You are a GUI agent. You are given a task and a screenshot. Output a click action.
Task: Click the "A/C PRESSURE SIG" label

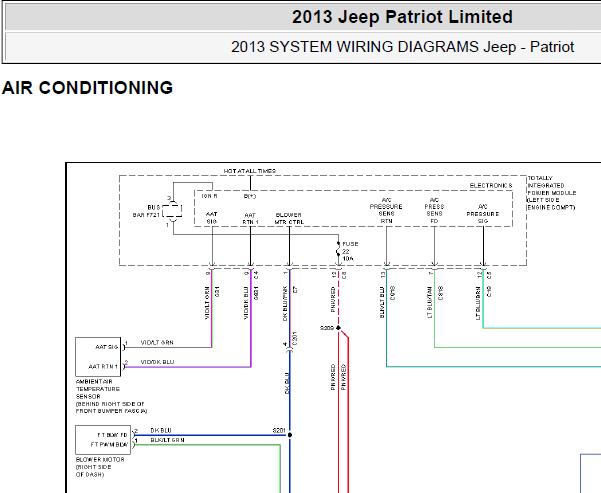483,214
